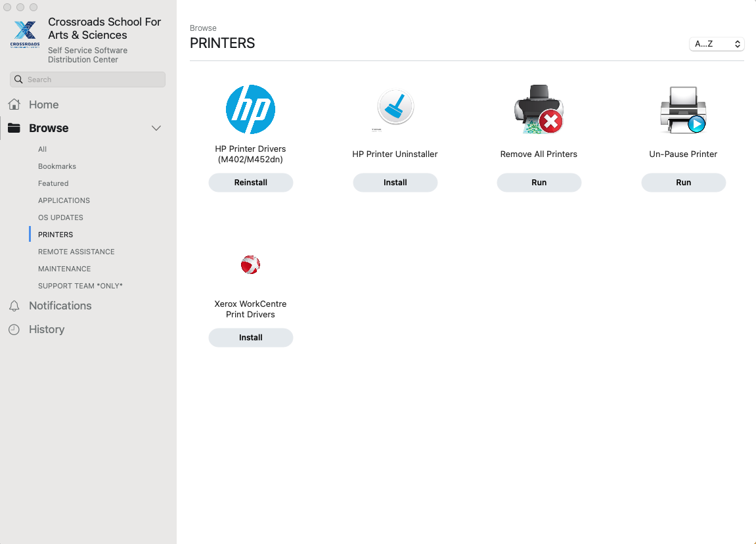Click the History clock icon
Screen dimensions: 756x544
[x=14, y=329]
